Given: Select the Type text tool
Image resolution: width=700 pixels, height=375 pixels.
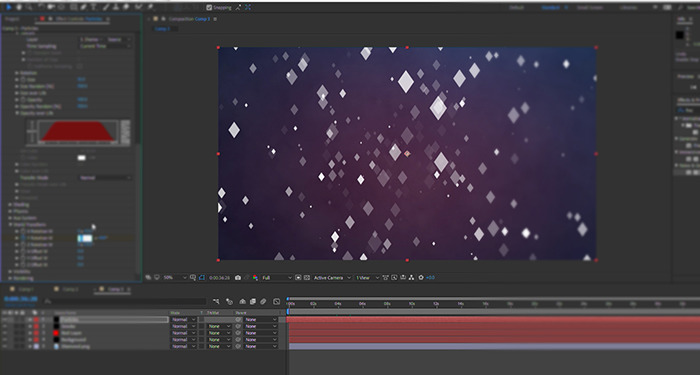Looking at the screenshot, I should tap(94, 7).
